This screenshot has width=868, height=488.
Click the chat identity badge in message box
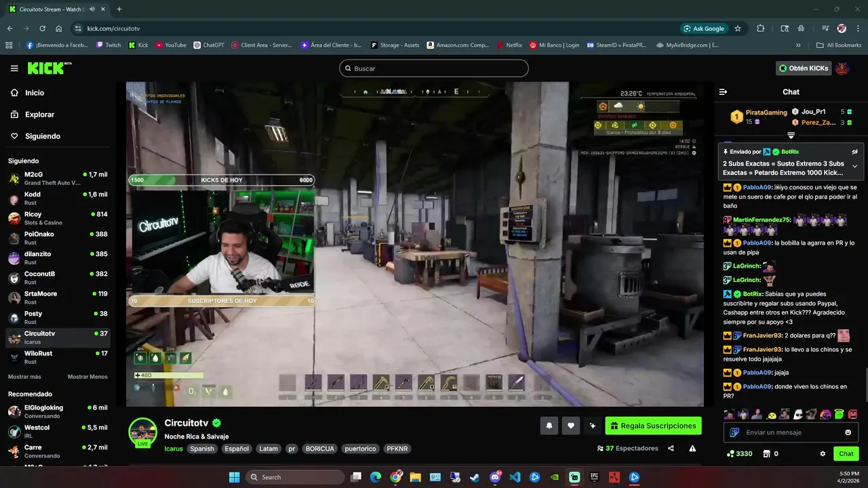(x=734, y=432)
